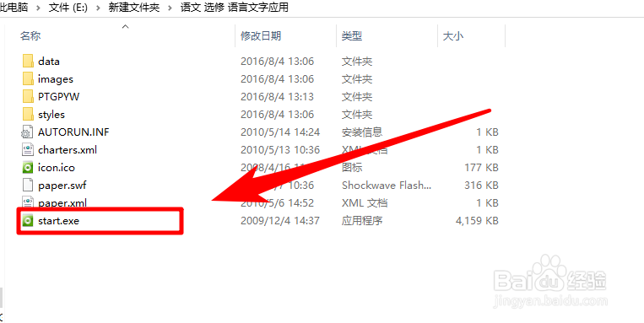Select the file name data
This screenshot has height=323, width=644.
(x=49, y=62)
